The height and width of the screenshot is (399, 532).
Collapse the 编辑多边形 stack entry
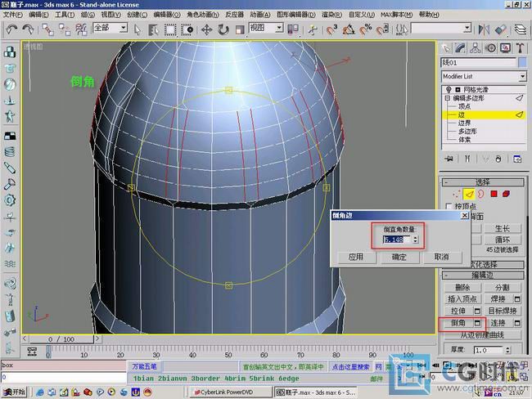447,98
